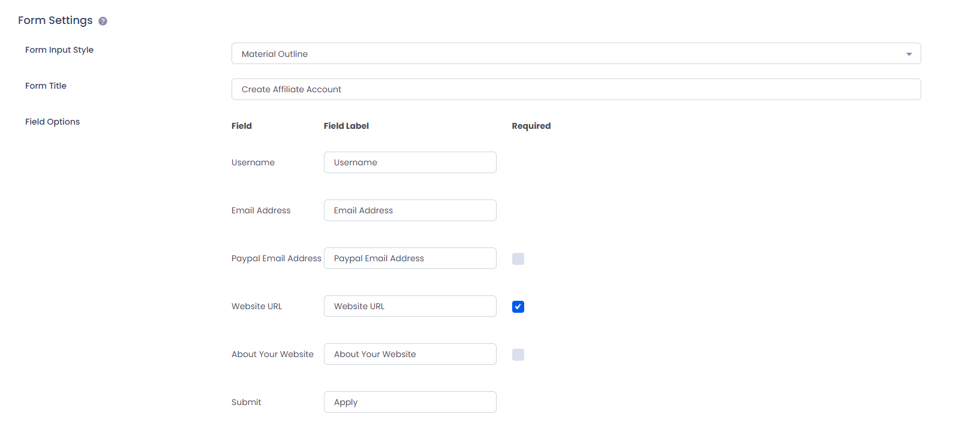Screen dimensions: 980x432
Task: Click the Material Outline dropdown arrow
Action: (x=909, y=54)
